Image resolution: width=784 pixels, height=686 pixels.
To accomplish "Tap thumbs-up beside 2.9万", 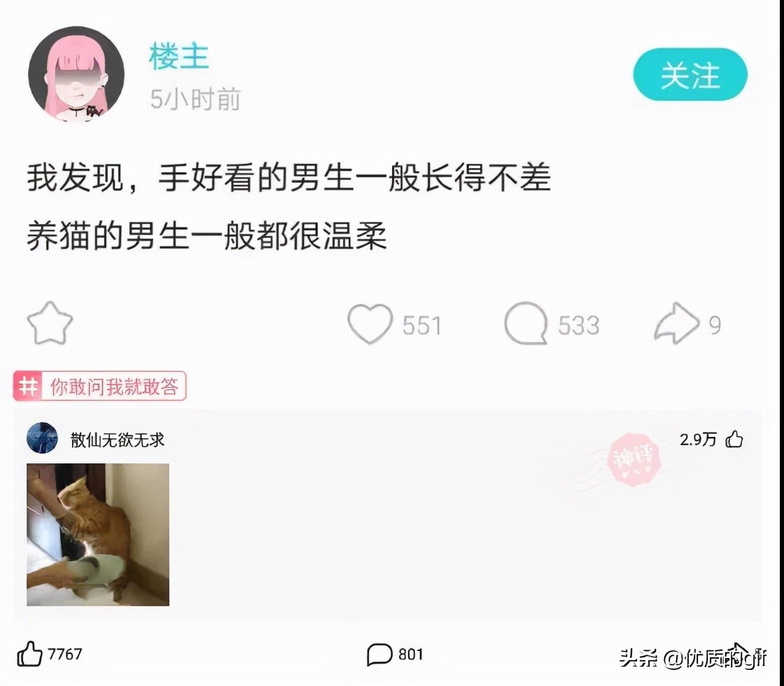I will pos(734,439).
